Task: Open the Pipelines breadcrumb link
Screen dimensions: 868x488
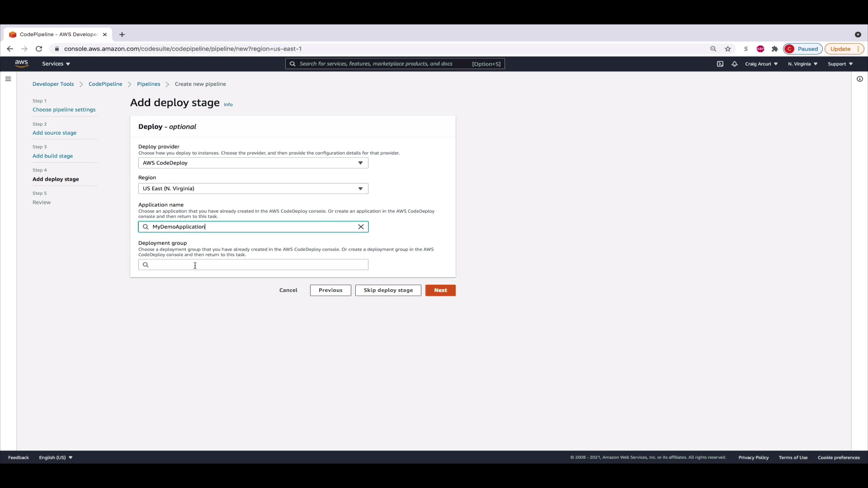Action: (148, 84)
